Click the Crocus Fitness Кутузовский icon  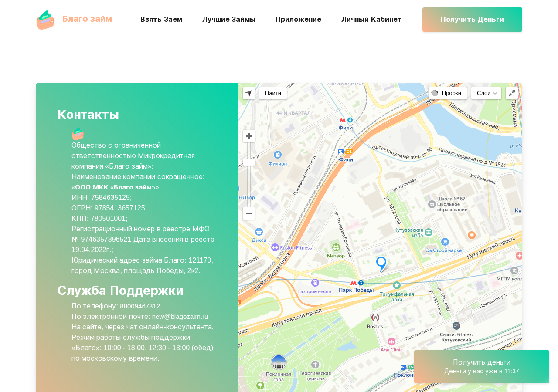pyautogui.click(x=456, y=325)
